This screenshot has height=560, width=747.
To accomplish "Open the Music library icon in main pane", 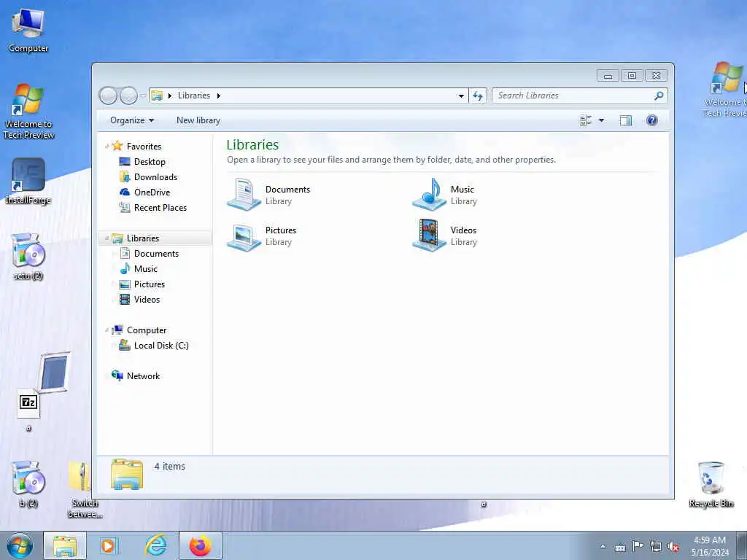I will 429,194.
